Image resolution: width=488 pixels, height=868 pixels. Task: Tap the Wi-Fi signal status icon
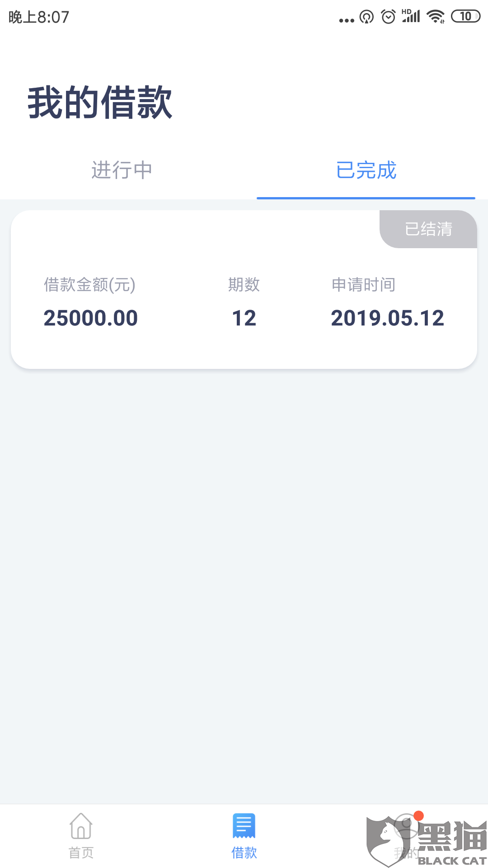coord(436,16)
